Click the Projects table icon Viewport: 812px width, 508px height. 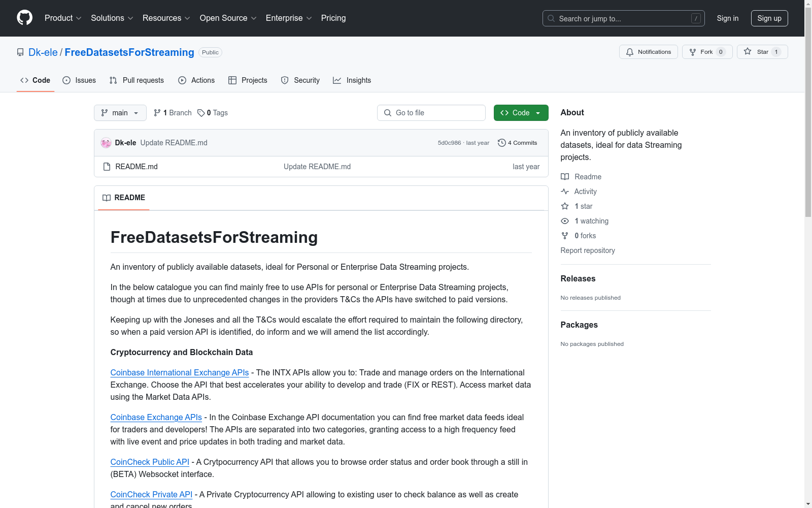(232, 80)
